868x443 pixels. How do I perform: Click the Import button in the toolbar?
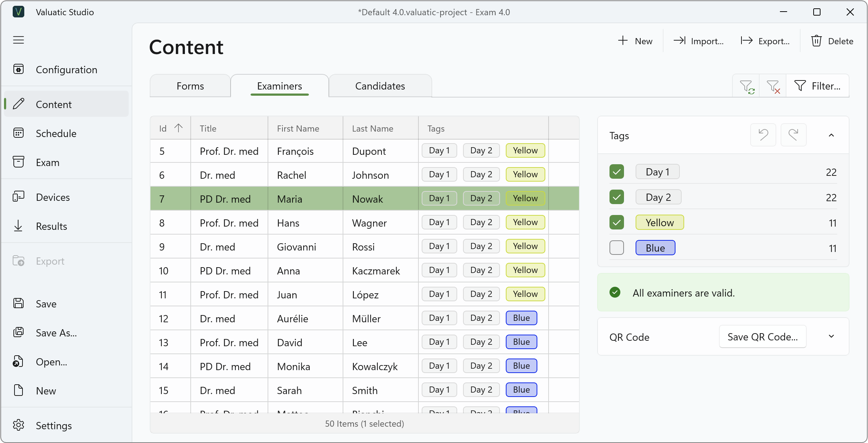coord(699,41)
